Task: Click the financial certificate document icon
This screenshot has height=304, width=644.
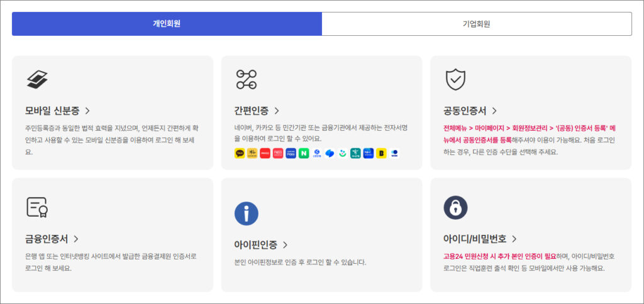Action: pyautogui.click(x=37, y=207)
